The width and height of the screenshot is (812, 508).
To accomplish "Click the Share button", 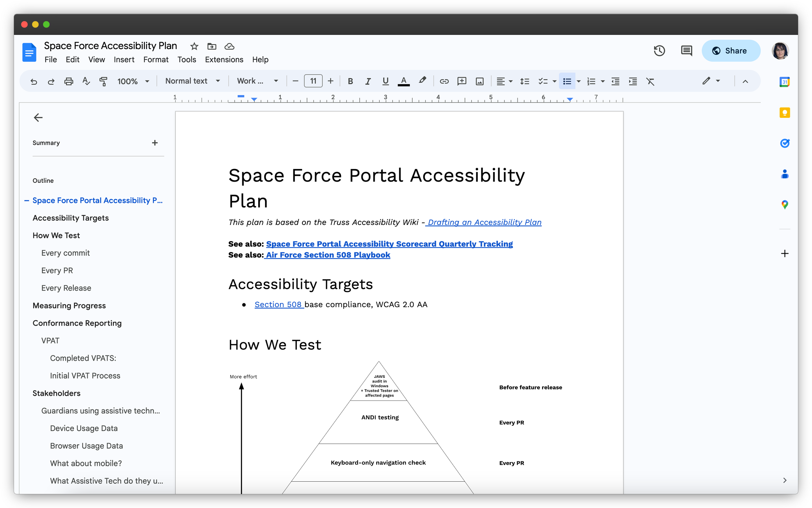I will click(x=731, y=51).
